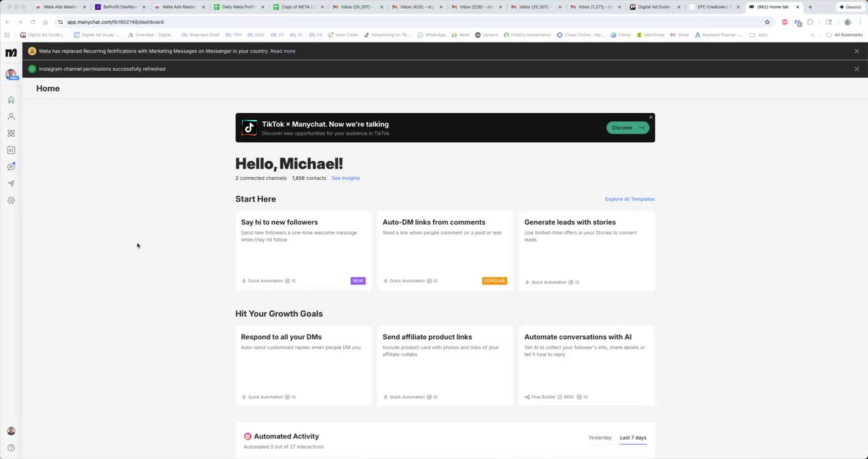
Task: Open Live Chat from the sidebar
Action: tap(11, 167)
